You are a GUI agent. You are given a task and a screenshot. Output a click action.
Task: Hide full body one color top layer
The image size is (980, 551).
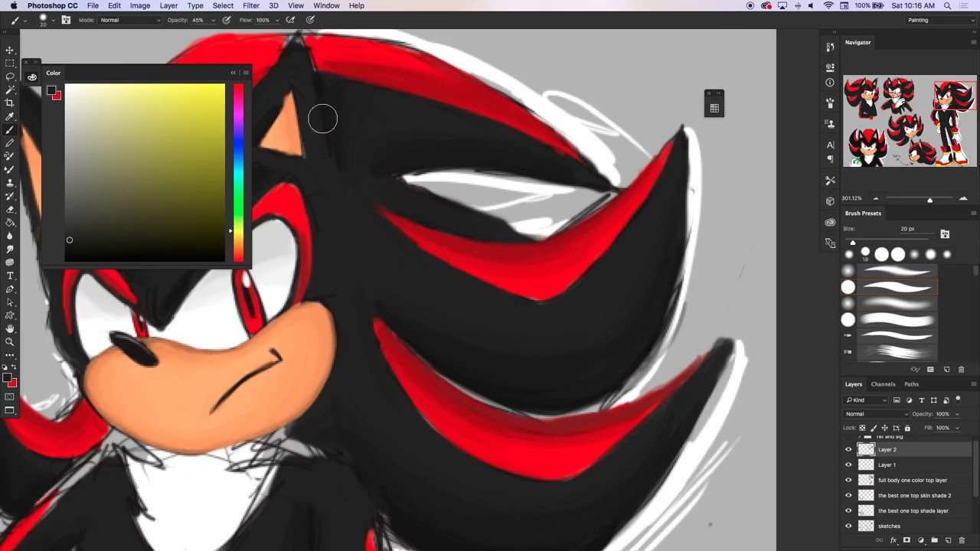click(848, 481)
